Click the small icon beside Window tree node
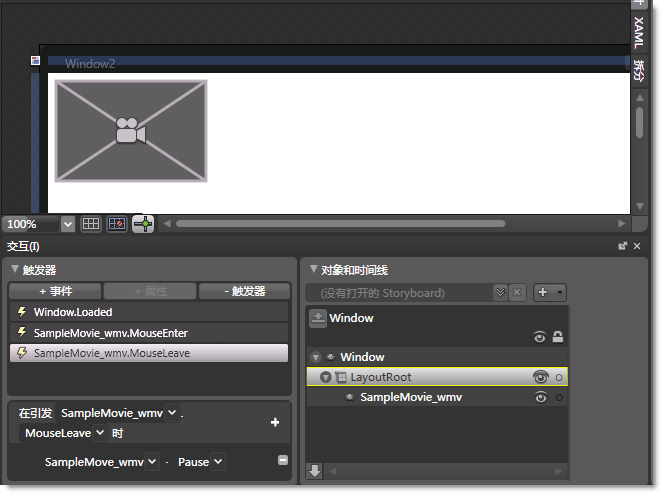The height and width of the screenshot is (494, 662). pos(330,357)
